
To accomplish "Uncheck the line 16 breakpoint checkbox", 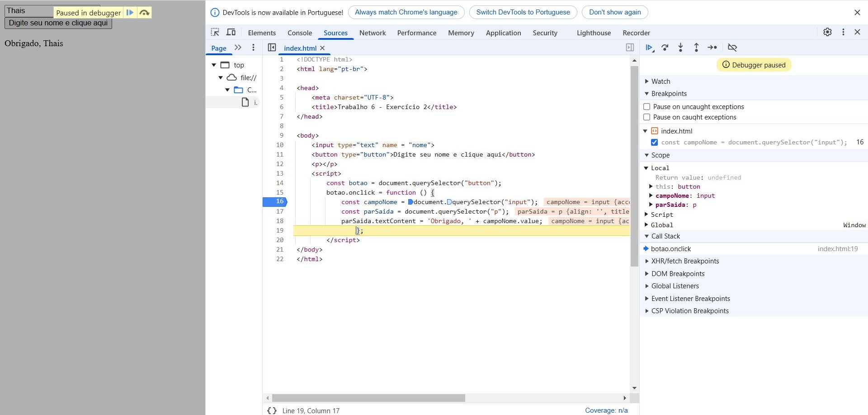I will [x=654, y=142].
